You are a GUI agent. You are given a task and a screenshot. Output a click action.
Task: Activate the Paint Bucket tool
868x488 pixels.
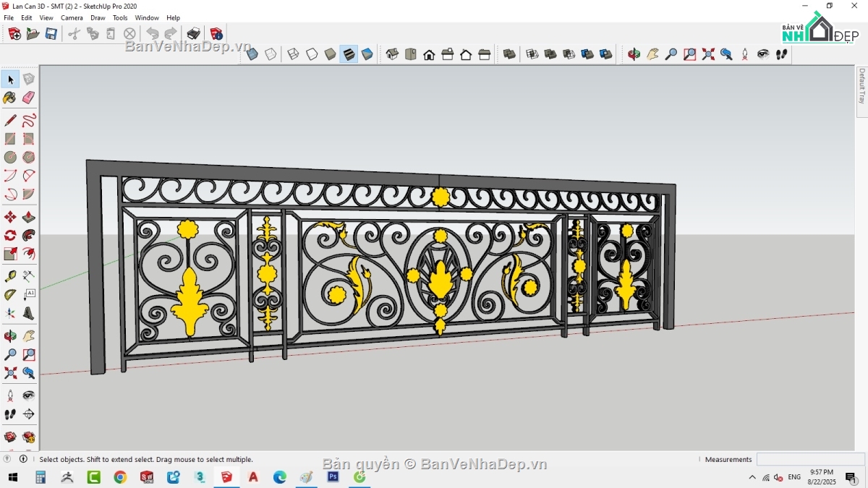(x=10, y=98)
